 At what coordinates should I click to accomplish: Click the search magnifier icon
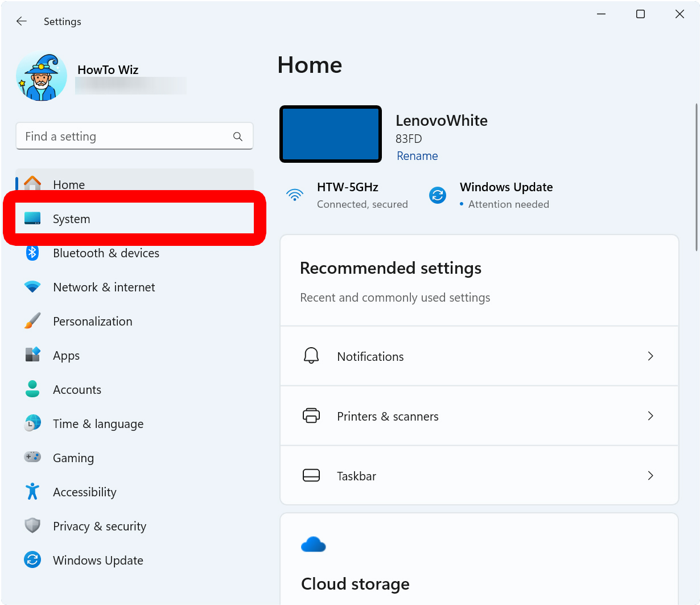pos(238,137)
